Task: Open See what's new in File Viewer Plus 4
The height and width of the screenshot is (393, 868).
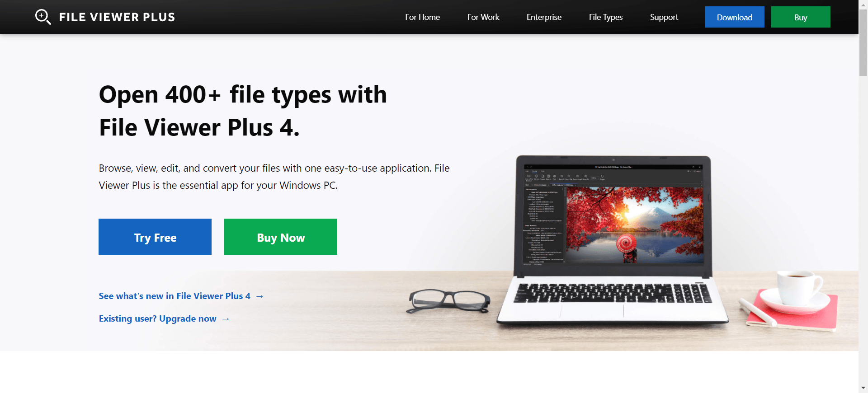Action: (x=175, y=296)
